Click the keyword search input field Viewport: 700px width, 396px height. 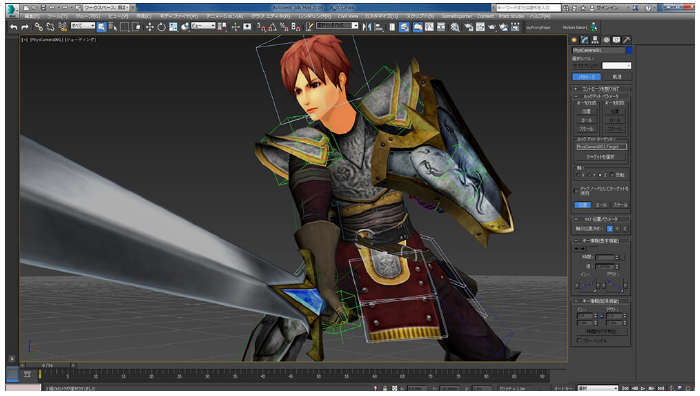528,8
